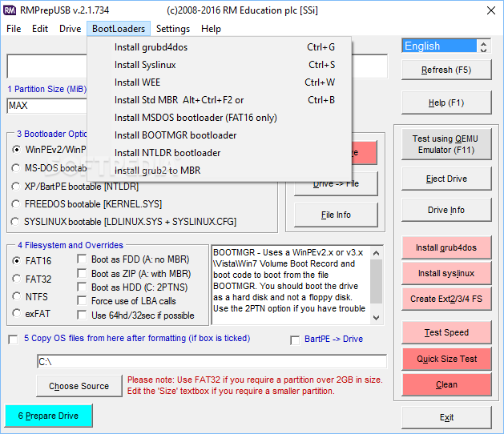Screen dimensions: 504x434
Task: Launch Test using QEMU Emulator (F11)
Action: [446, 144]
